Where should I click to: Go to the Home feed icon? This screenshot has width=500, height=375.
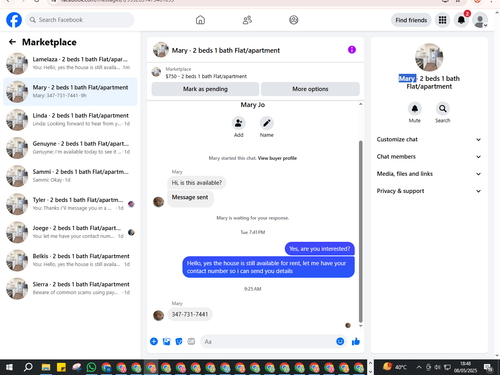point(200,20)
